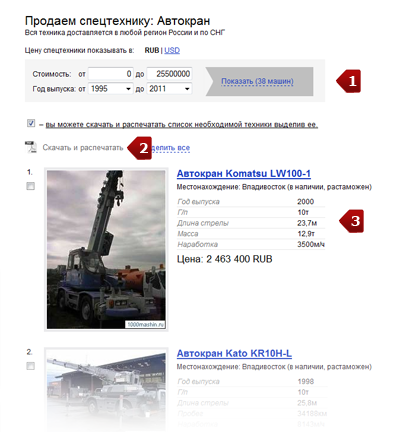Select Kato year value '1998'
This screenshot has width=400, height=432.
coord(306,381)
